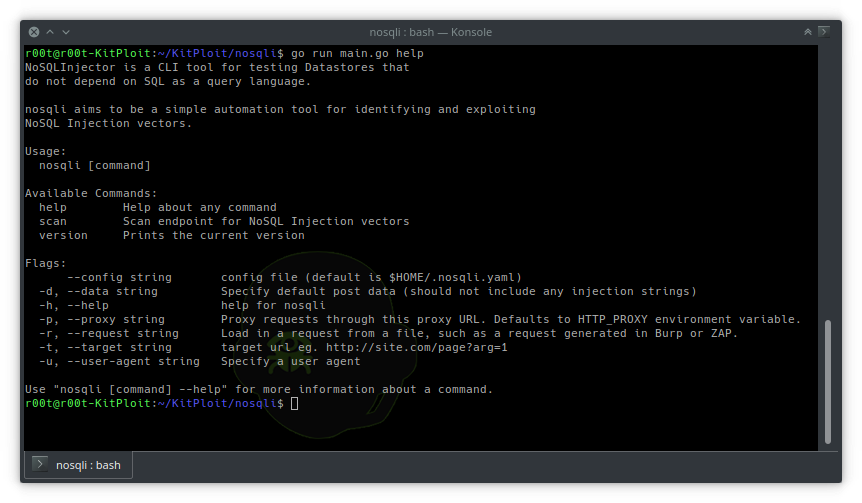Toggle the keep-above double chevron icon

(808, 32)
